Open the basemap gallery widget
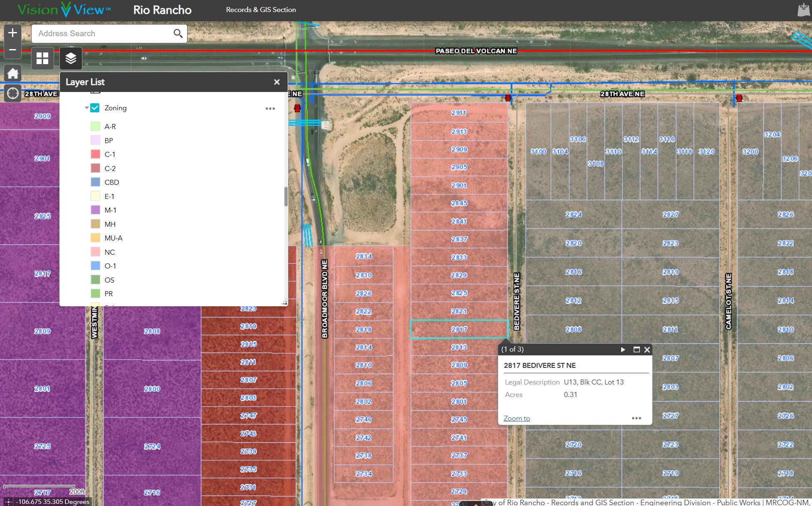The image size is (812, 506). coord(42,58)
